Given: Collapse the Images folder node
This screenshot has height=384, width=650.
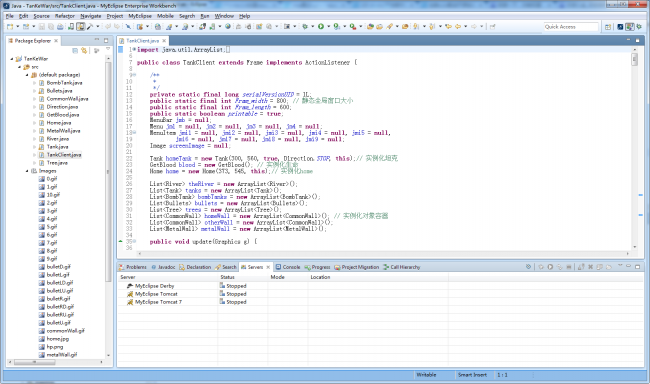Looking at the screenshot, I should [27, 171].
